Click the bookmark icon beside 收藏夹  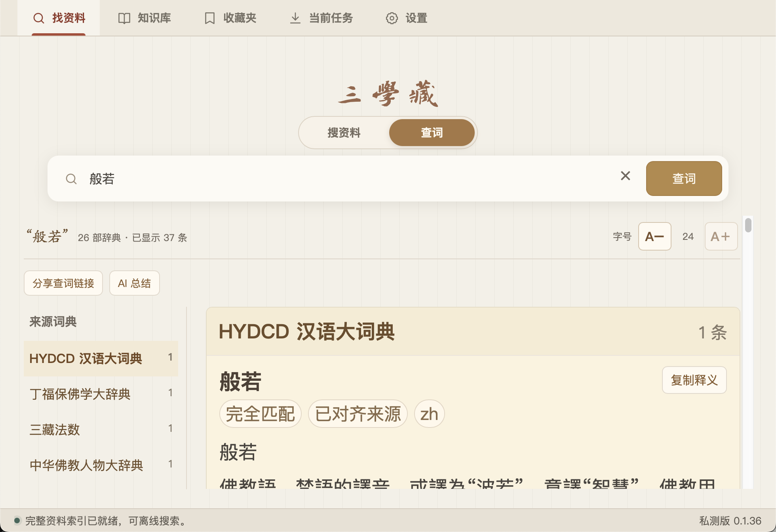click(x=210, y=18)
